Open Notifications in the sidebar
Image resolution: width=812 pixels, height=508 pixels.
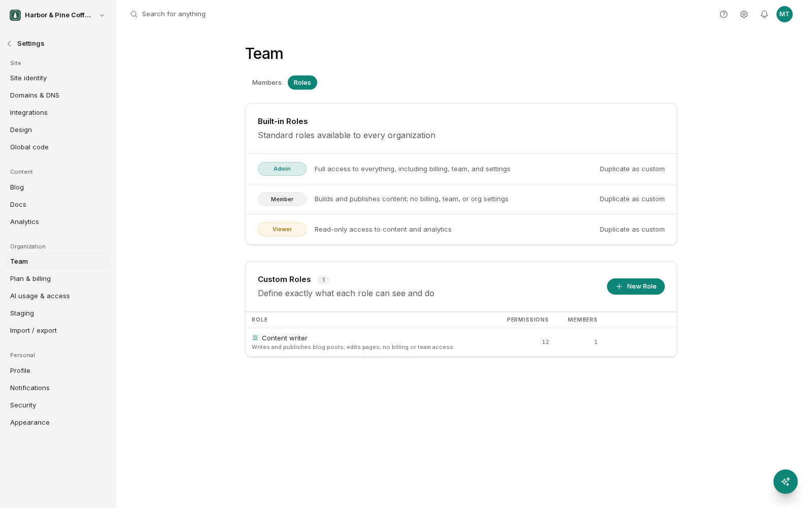[x=57, y=388]
